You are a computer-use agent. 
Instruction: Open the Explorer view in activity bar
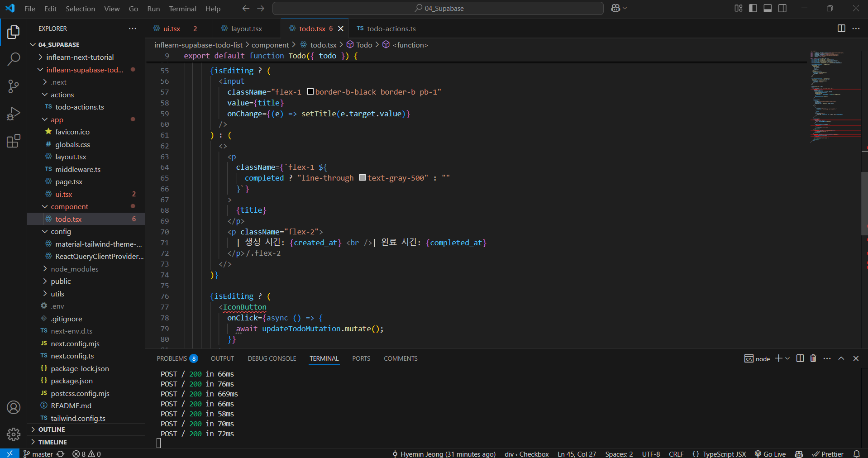click(x=14, y=32)
